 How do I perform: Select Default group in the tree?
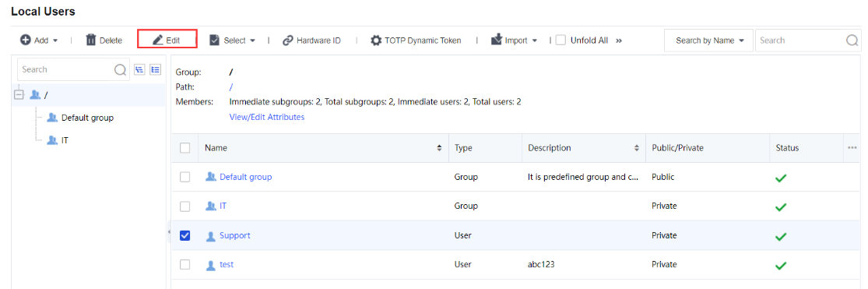point(87,118)
